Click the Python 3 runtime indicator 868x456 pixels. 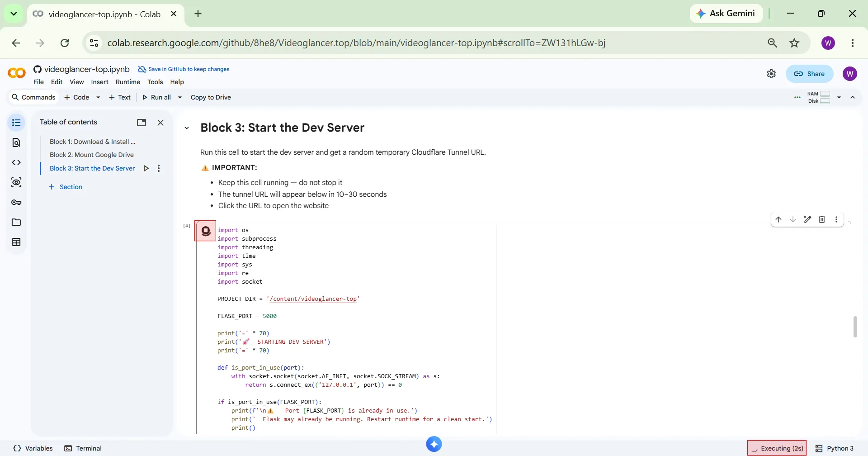coord(835,448)
